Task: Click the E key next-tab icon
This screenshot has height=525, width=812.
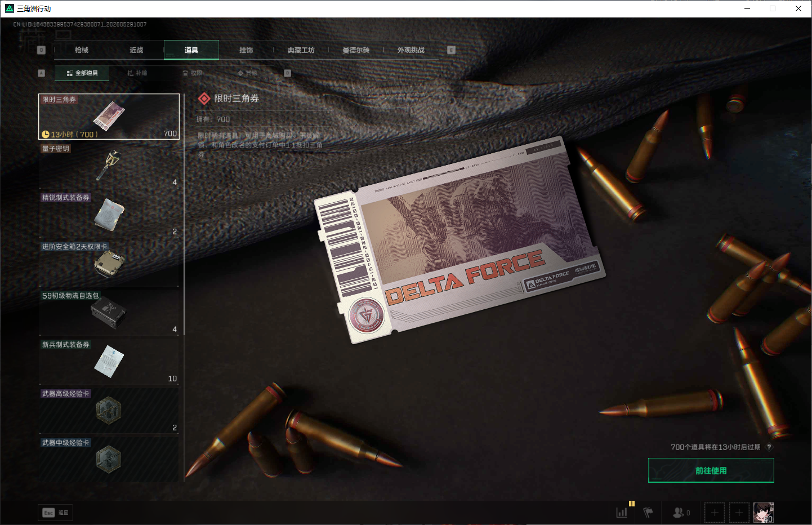Action: tap(451, 50)
